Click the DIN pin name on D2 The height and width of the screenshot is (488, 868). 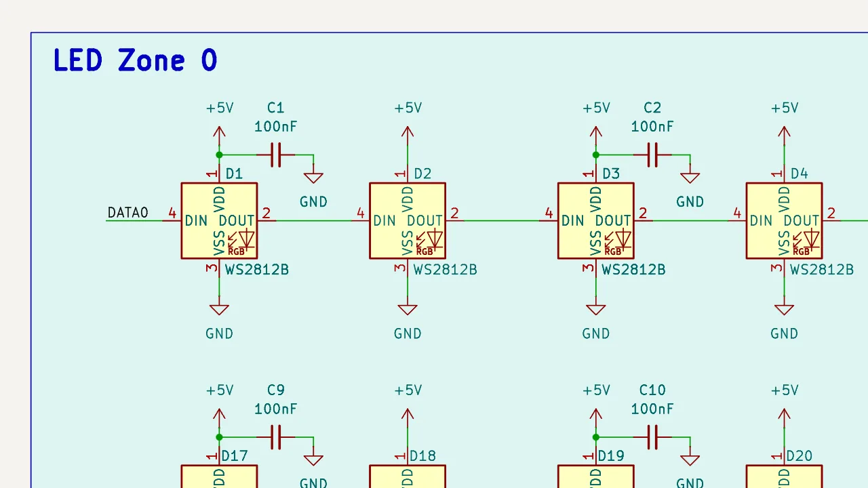coord(384,221)
